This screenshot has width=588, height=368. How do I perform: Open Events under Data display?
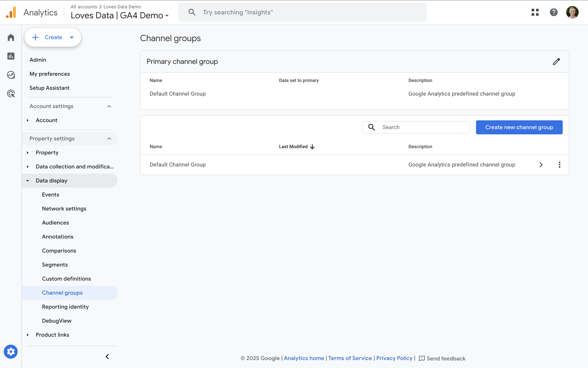(51, 195)
